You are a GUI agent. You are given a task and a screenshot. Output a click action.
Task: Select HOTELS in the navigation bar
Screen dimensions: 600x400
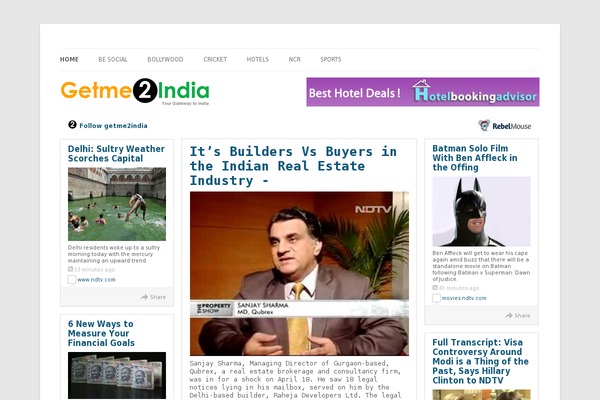(258, 59)
